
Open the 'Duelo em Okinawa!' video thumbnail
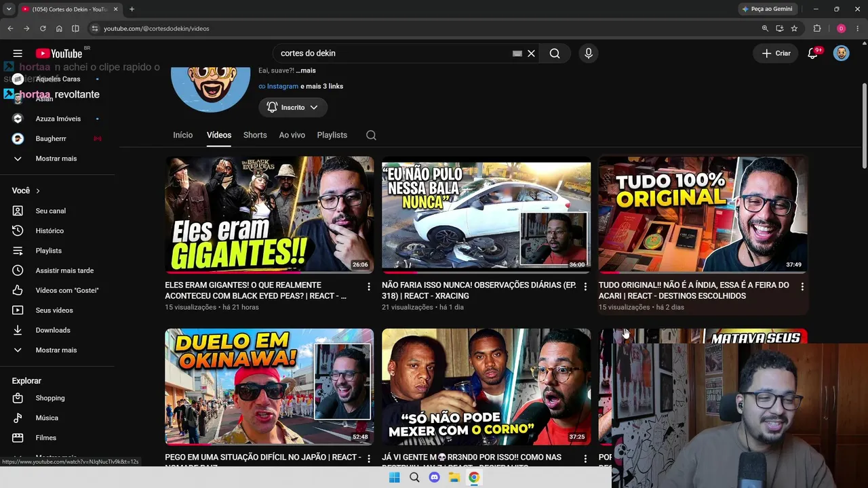point(269,387)
